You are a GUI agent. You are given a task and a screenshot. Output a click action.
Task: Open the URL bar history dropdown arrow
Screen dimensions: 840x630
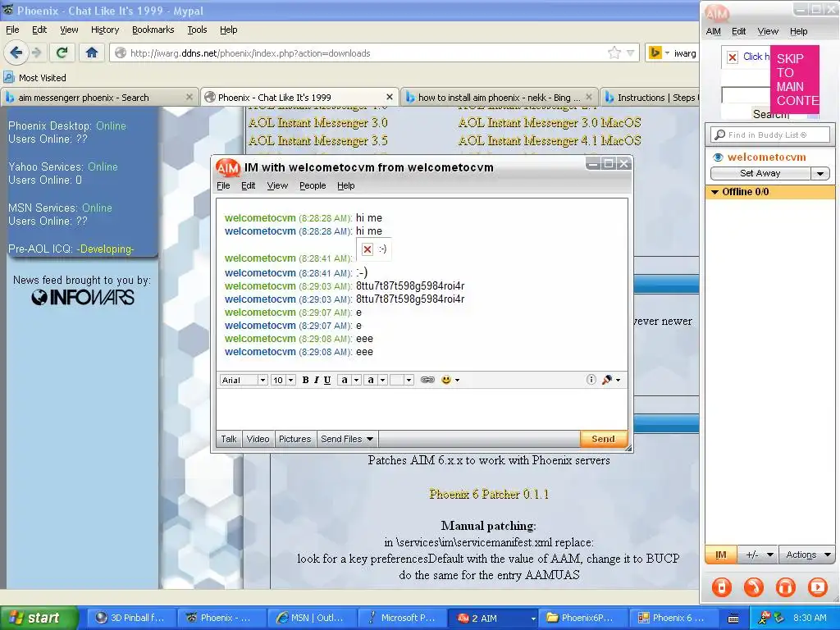[x=631, y=53]
